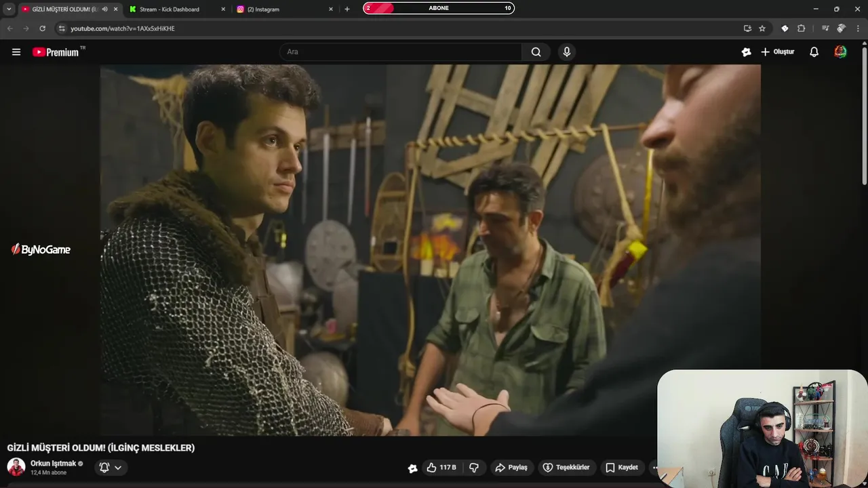Reload the YouTube page
This screenshot has height=488, width=868.
coord(42,28)
